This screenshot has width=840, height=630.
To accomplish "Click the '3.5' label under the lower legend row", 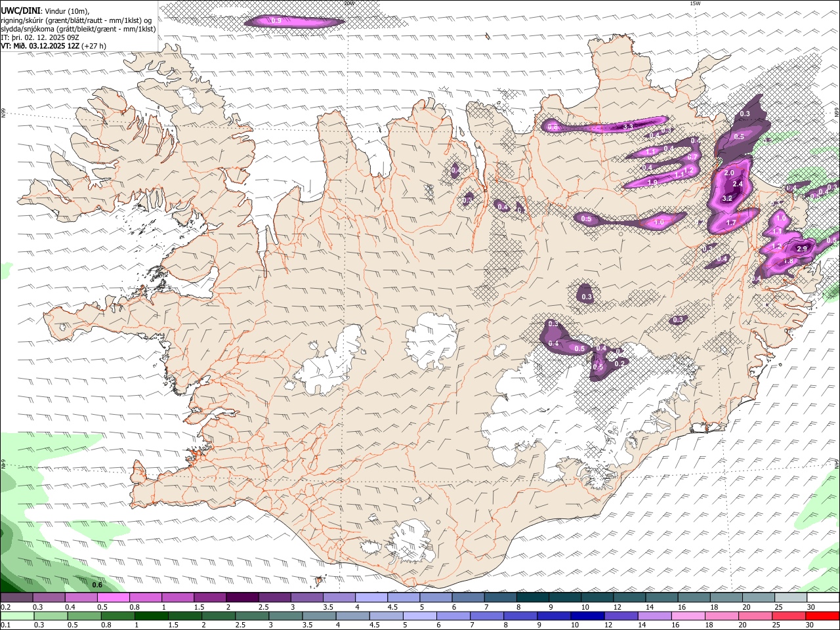I will (308, 625).
